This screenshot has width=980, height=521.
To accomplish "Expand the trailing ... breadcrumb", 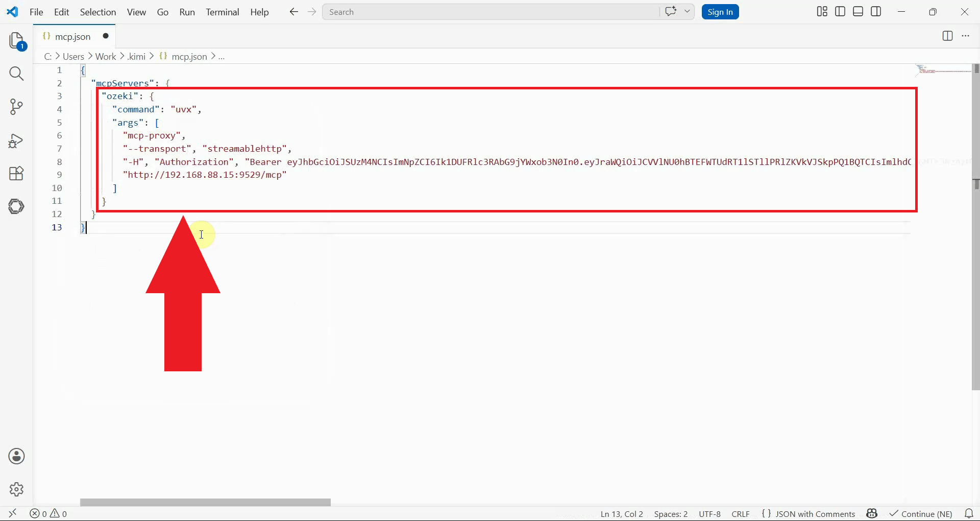I will click(222, 56).
